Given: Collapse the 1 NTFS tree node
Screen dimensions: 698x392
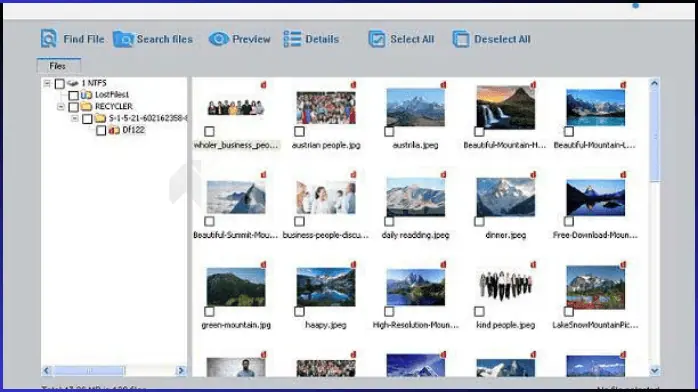Looking at the screenshot, I should [47, 83].
